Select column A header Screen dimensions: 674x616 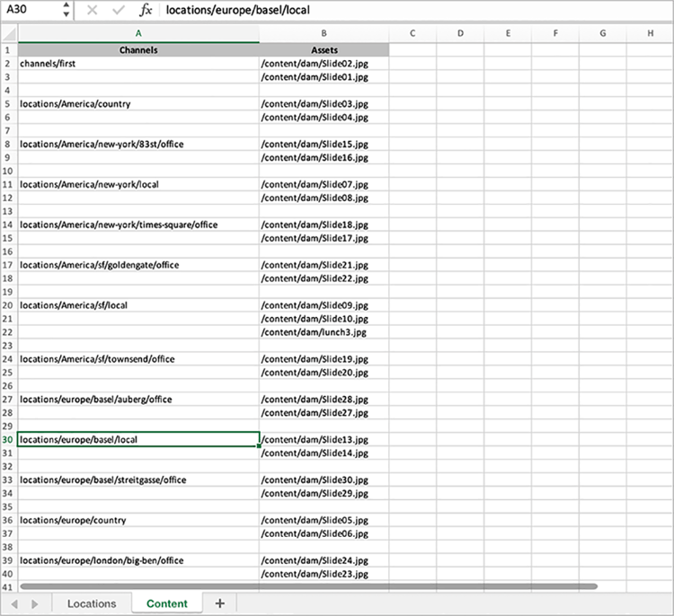pyautogui.click(x=138, y=33)
